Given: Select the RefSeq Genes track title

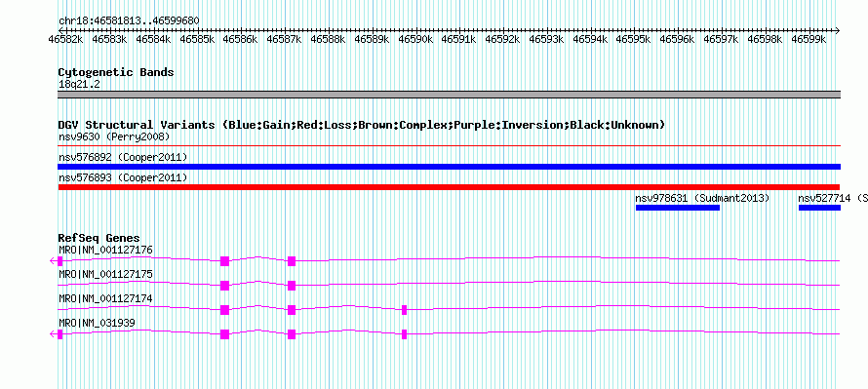Looking at the screenshot, I should (99, 239).
